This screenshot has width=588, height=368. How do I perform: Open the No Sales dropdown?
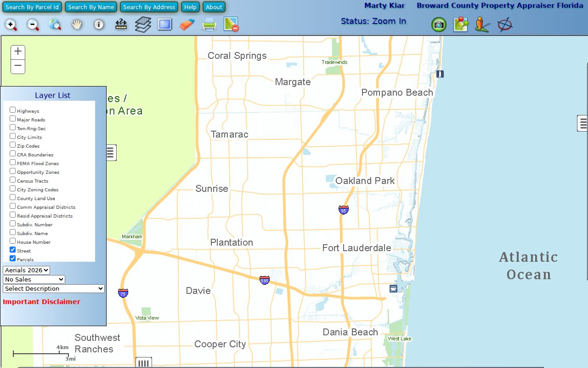pos(34,280)
